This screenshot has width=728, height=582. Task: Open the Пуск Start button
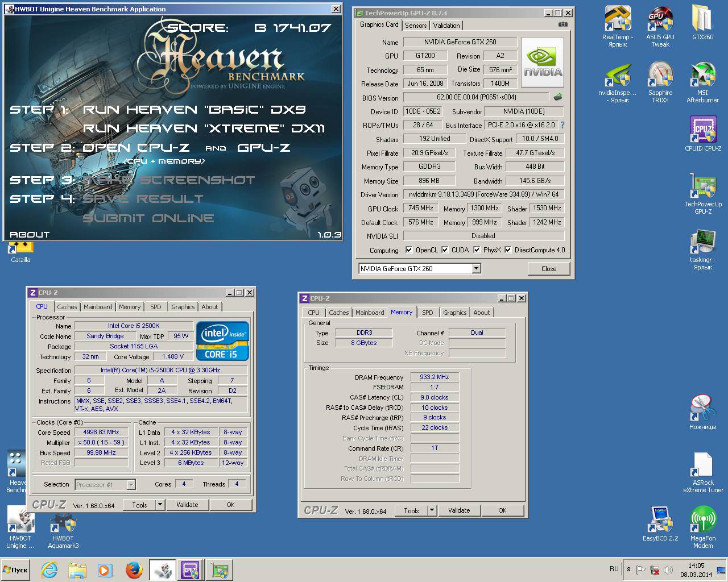click(x=16, y=570)
